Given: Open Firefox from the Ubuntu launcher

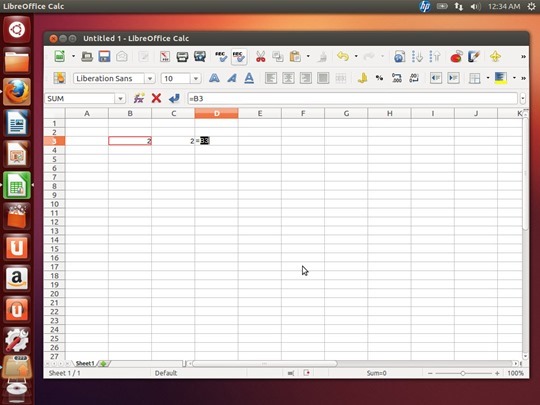Looking at the screenshot, I should click(x=17, y=92).
